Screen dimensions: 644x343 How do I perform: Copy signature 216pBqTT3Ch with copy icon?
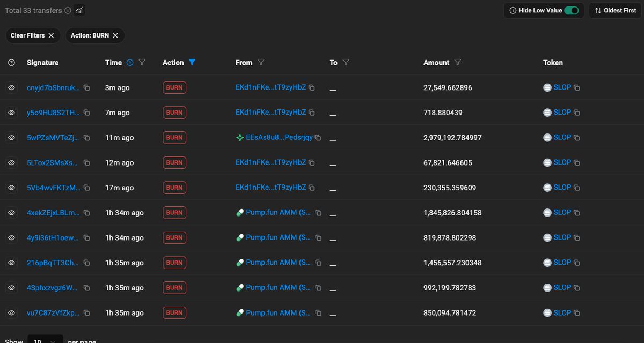[x=86, y=263]
